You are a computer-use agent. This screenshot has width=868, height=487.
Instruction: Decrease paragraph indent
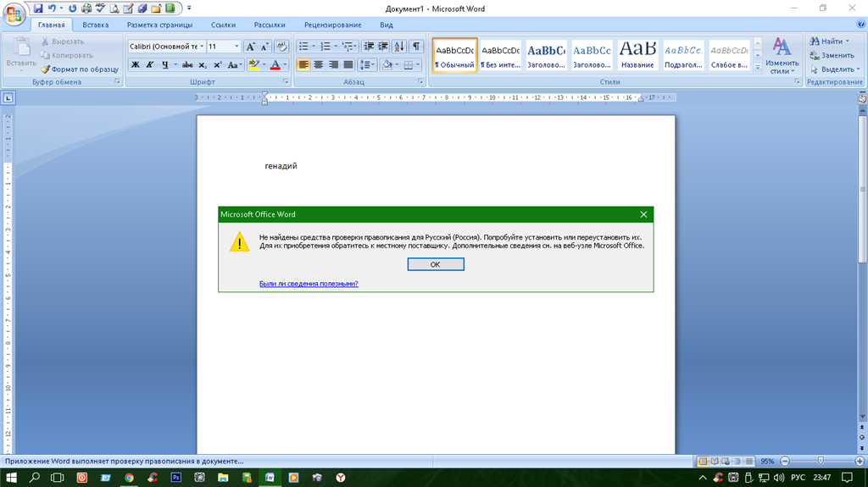pos(369,47)
